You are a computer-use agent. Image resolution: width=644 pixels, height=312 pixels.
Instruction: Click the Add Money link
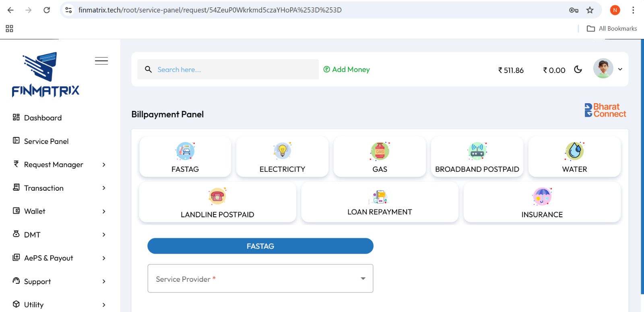(347, 69)
